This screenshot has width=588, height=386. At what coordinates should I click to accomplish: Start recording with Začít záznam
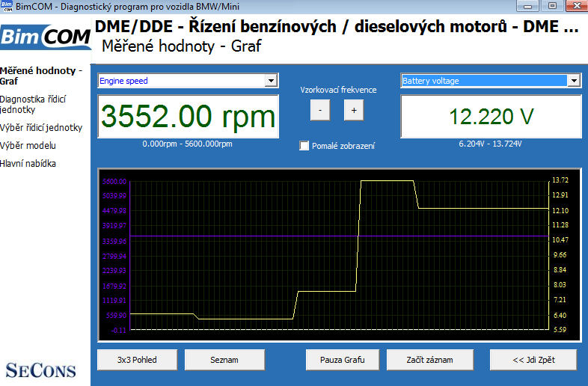point(429,360)
